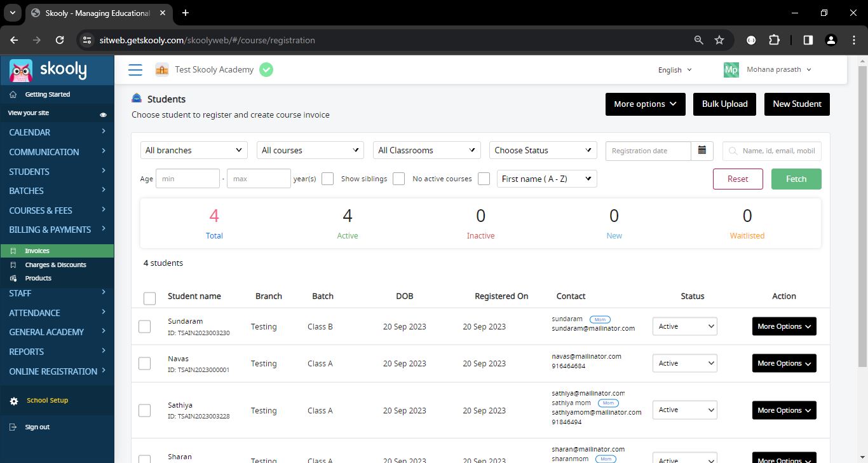Click the Products sidebar icon
Viewport: 868px width, 463px height.
[x=13, y=279]
